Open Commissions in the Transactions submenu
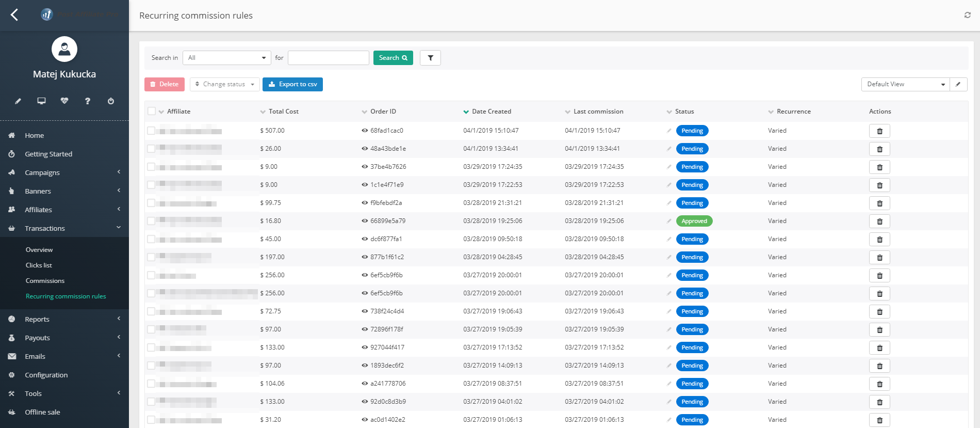The height and width of the screenshot is (428, 980). coord(45,281)
